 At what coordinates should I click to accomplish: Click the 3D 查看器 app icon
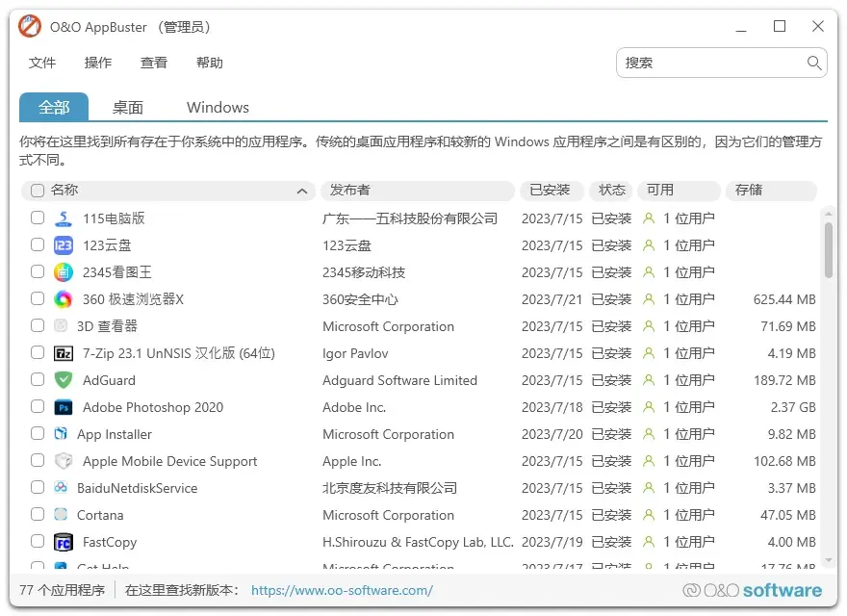pyautogui.click(x=61, y=326)
